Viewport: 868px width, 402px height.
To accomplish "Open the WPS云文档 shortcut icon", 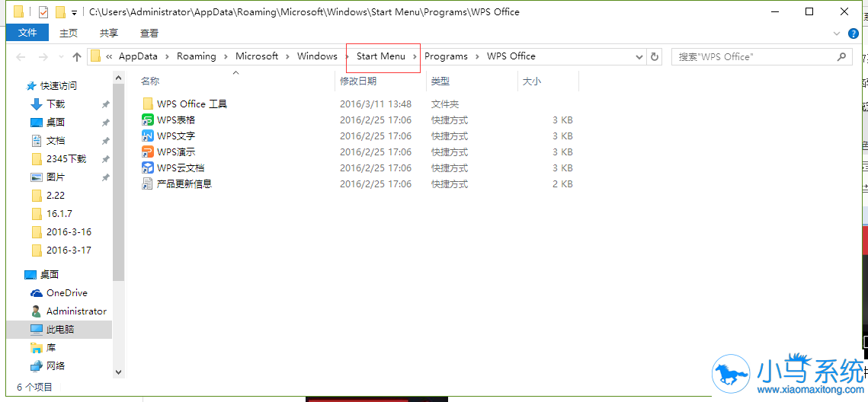I will click(148, 167).
